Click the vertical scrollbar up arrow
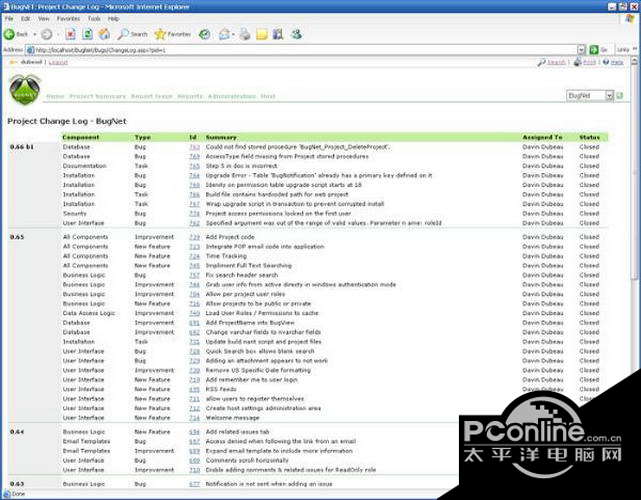The height and width of the screenshot is (500, 641). pyautogui.click(x=634, y=61)
